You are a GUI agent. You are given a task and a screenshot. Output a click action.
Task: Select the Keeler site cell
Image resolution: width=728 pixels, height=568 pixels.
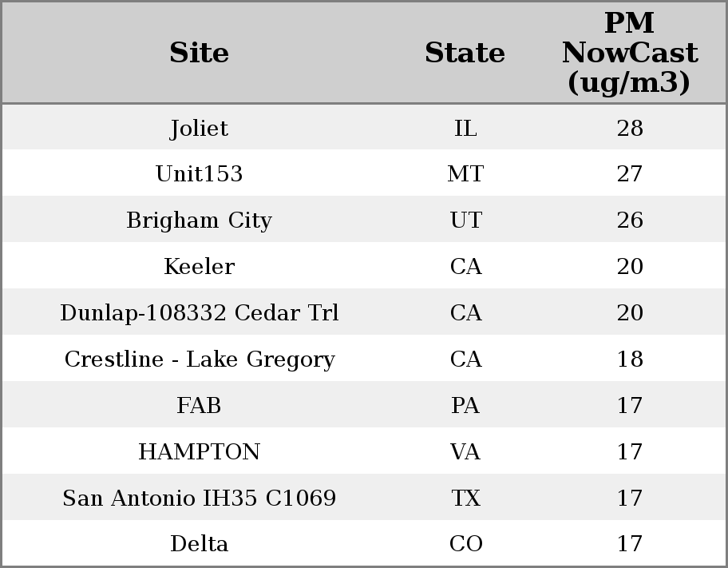200,267
